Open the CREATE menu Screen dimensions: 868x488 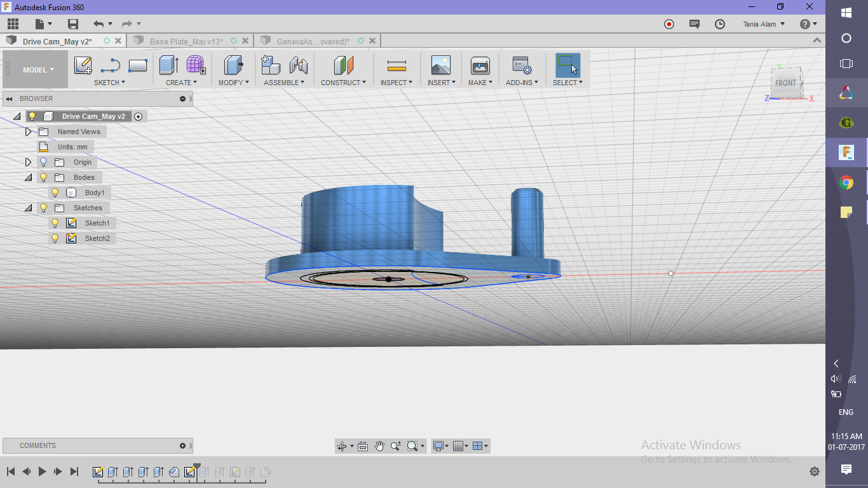click(181, 83)
